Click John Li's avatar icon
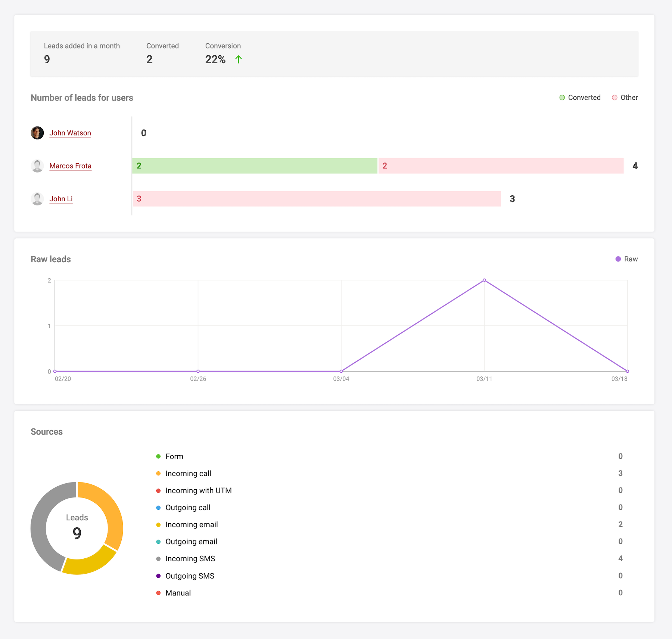 [37, 199]
